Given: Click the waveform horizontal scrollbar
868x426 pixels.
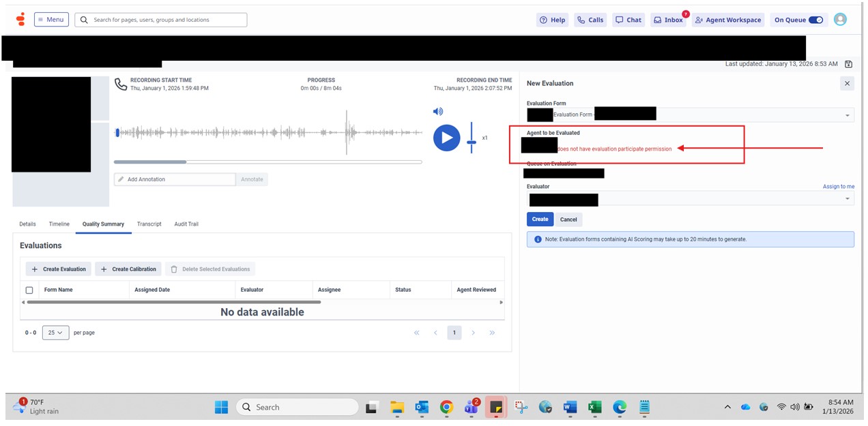Looking at the screenshot, I should 267,162.
